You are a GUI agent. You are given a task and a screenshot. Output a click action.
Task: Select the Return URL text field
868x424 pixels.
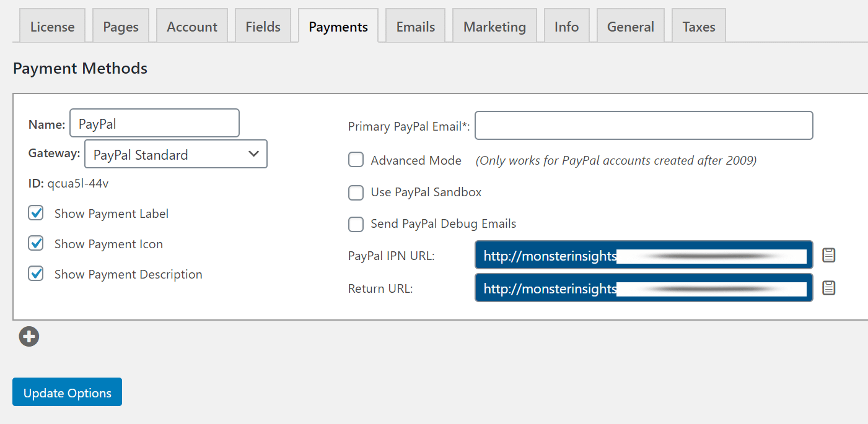(644, 288)
